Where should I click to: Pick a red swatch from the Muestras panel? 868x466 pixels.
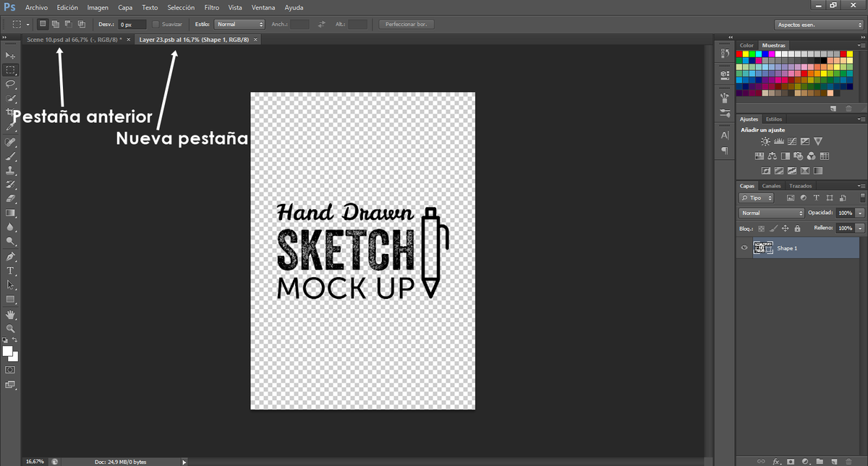740,54
